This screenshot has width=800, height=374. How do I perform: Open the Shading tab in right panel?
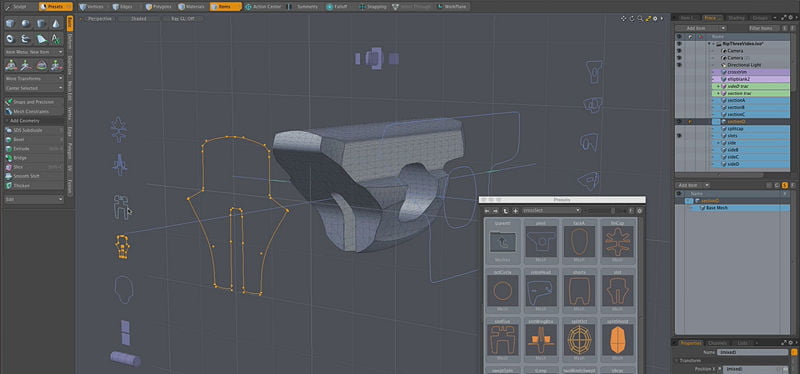pyautogui.click(x=736, y=18)
